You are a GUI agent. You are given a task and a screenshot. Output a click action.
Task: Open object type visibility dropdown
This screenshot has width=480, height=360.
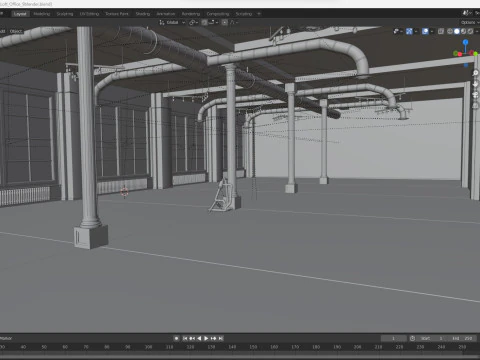pos(398,31)
